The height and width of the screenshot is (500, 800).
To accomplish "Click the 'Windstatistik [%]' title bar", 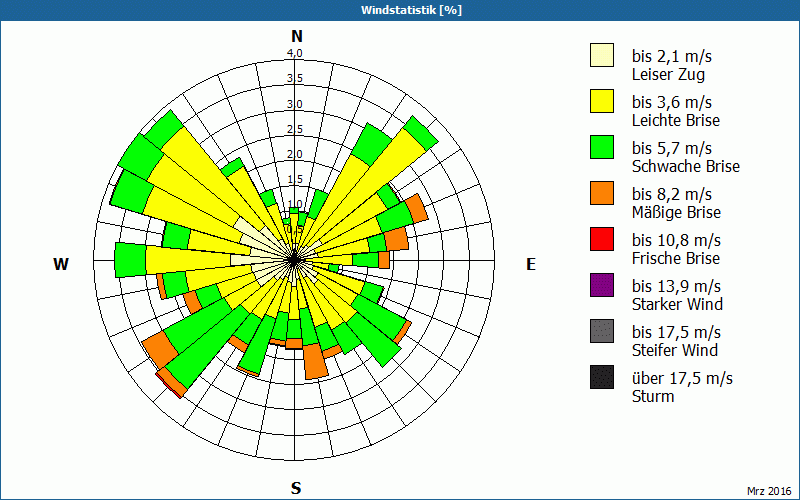I will pyautogui.click(x=400, y=10).
